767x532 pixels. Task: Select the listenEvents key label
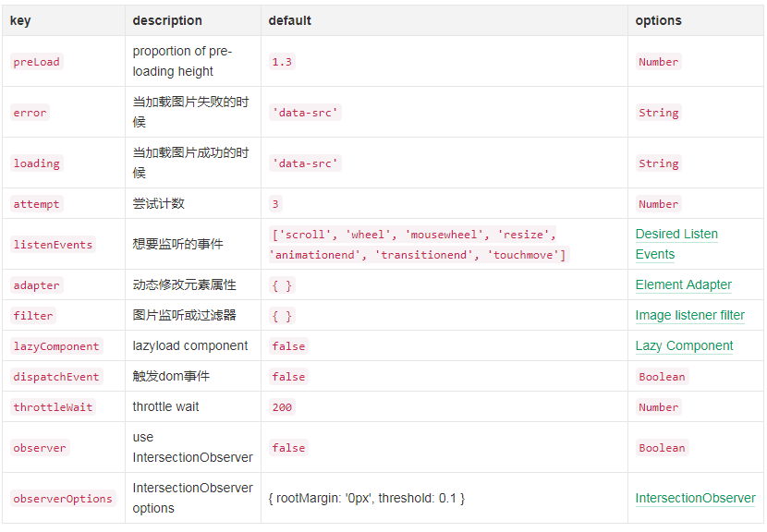53,245
